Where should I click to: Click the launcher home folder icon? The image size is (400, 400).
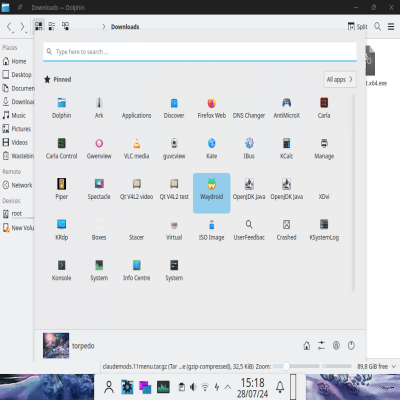307,346
